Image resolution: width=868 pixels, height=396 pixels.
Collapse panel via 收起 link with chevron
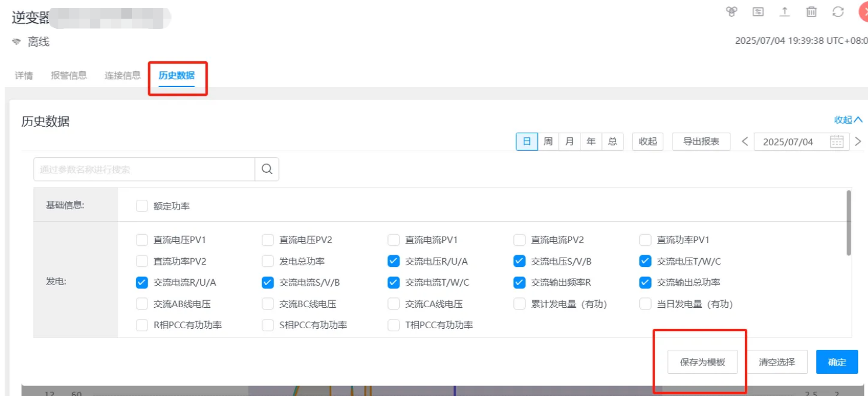click(x=848, y=120)
